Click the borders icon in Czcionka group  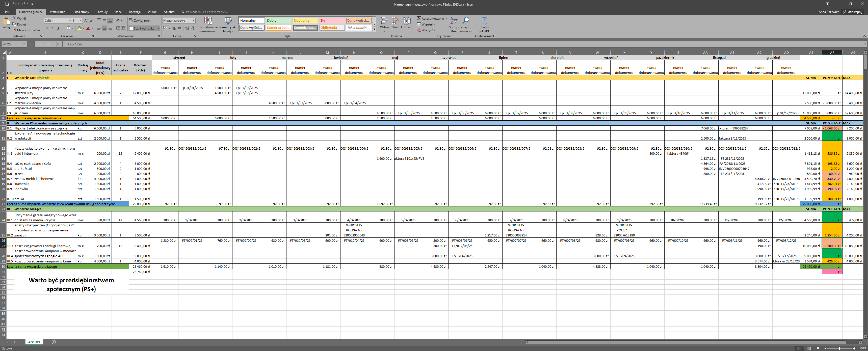tap(68, 28)
